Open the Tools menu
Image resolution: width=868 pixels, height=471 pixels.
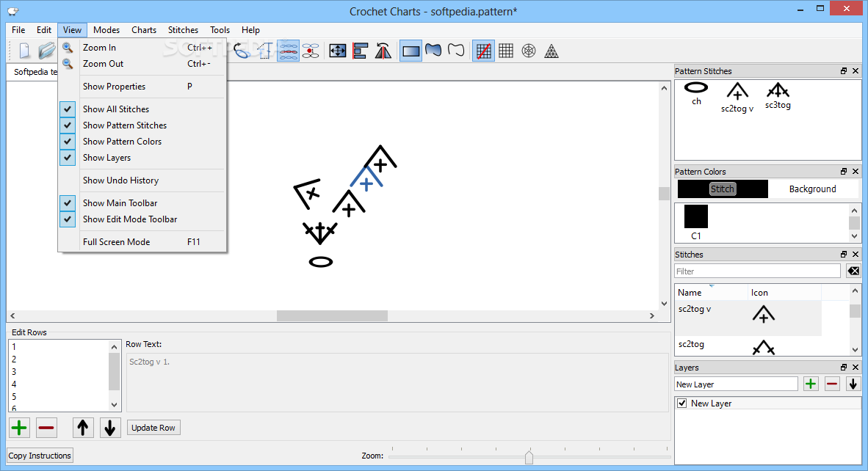[x=220, y=30]
